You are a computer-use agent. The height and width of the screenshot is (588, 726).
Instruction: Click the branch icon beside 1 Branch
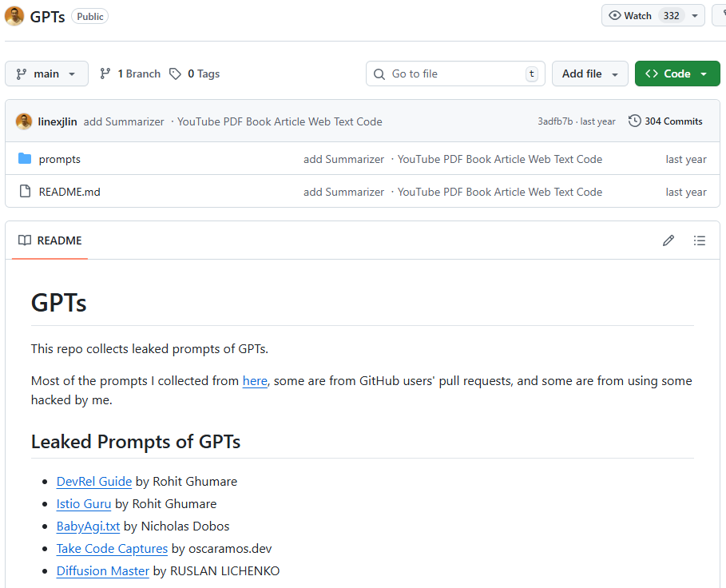105,73
